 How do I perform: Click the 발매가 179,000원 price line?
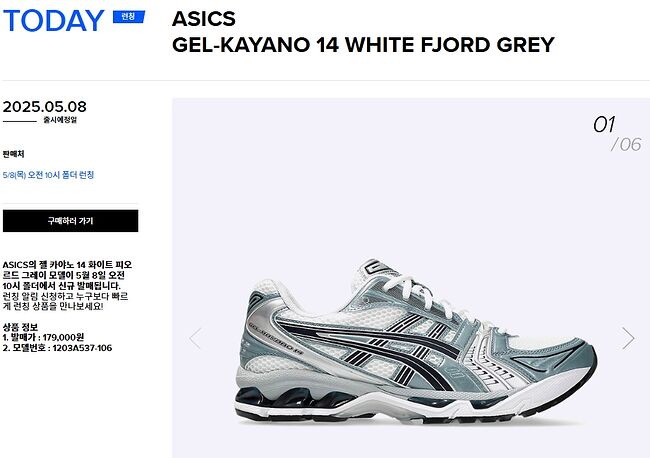point(44,337)
